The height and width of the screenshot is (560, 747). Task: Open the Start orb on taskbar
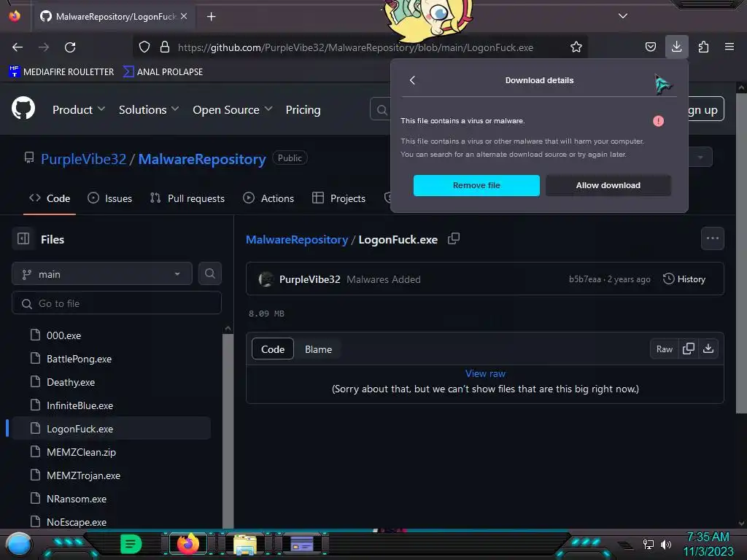coord(19,544)
